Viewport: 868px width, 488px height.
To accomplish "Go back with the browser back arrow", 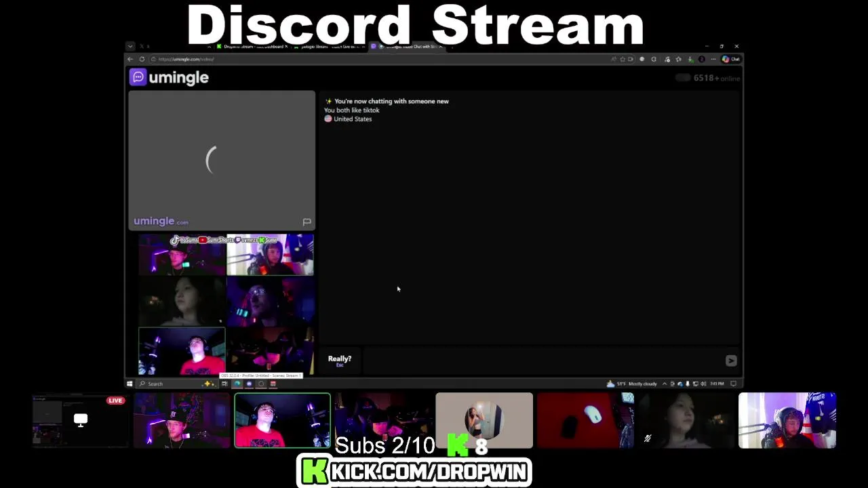I will pos(130,59).
